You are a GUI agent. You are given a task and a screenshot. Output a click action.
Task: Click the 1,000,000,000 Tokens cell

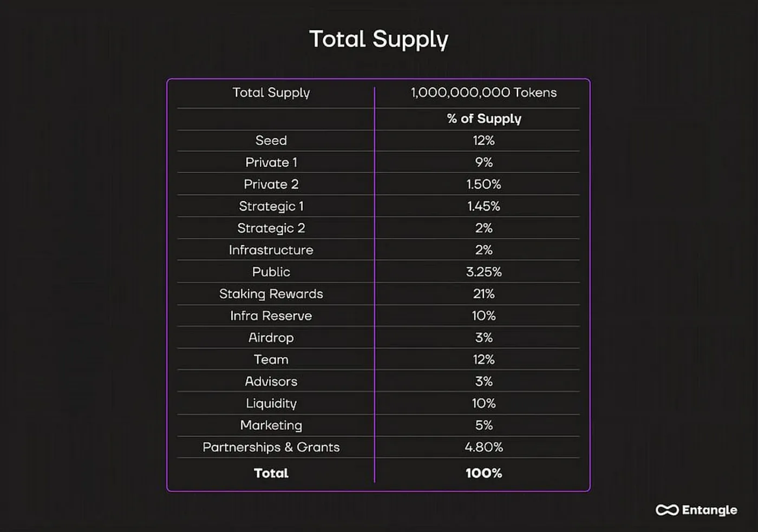483,93
